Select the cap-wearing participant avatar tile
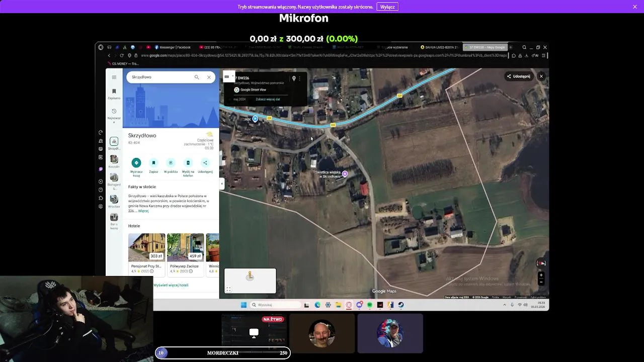The image size is (644, 362). [390, 333]
